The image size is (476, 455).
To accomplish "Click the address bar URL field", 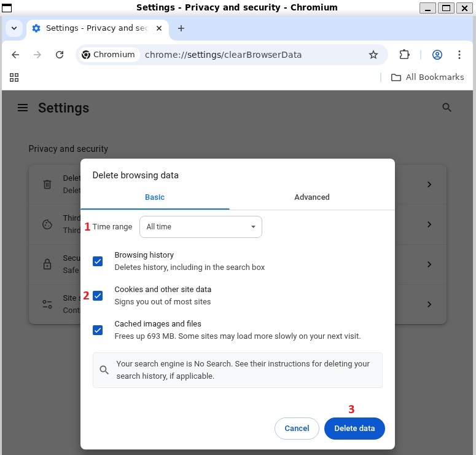I will point(246,55).
